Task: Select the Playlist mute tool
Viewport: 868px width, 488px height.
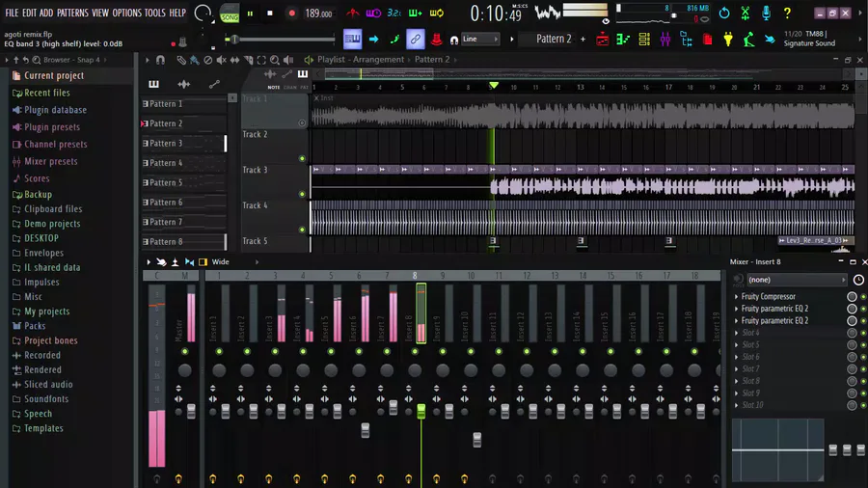Action: 222,60
